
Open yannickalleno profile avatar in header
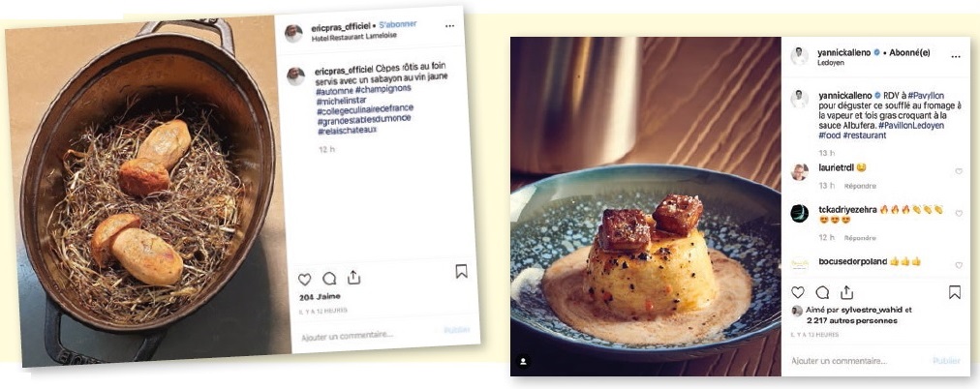tap(799, 55)
